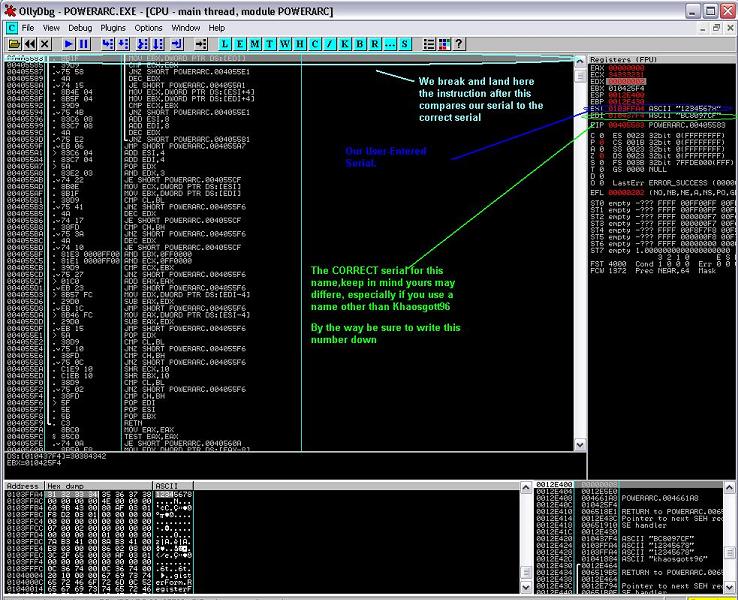Show Run trace with the ... button

tap(390, 44)
